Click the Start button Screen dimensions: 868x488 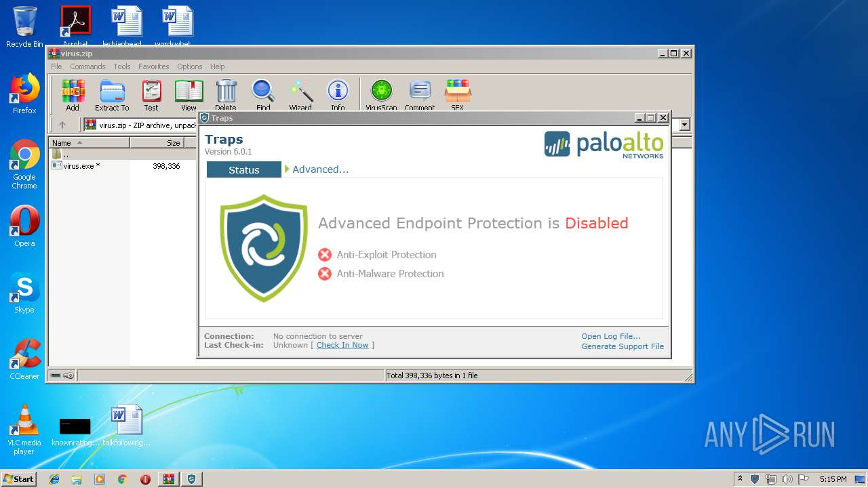18,479
